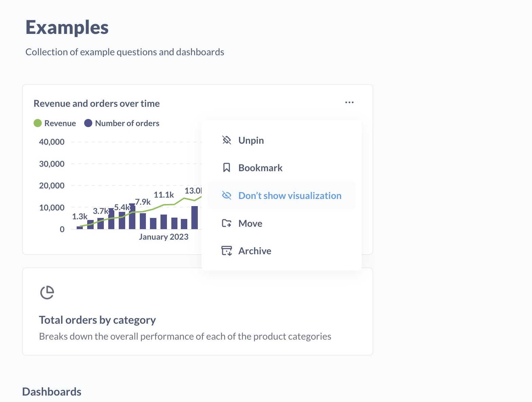532x402 pixels.
Task: Click the green Revenue color swatch
Action: click(x=38, y=123)
